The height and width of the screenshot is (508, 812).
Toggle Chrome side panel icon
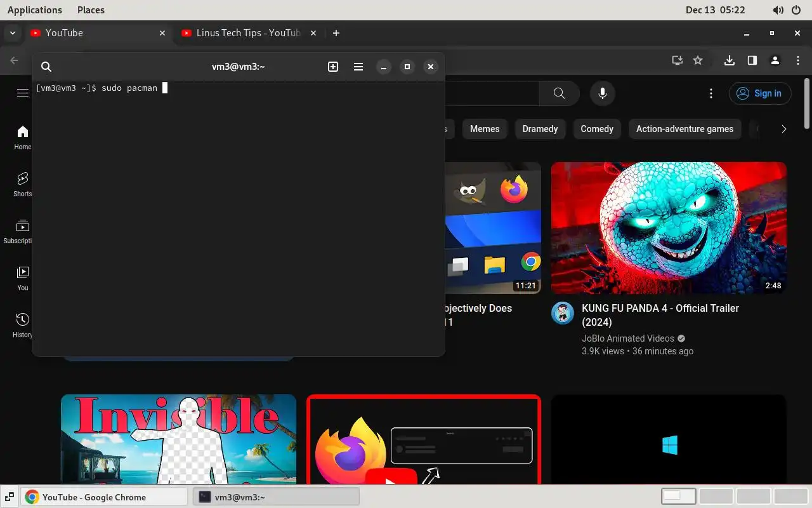(x=752, y=60)
